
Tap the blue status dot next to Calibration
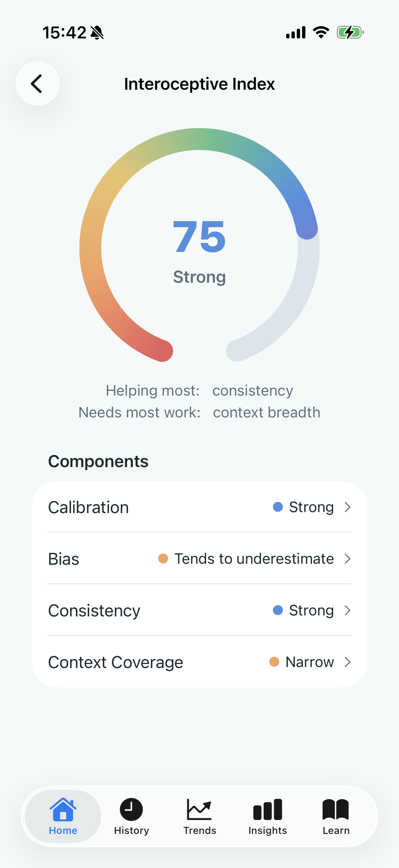click(x=278, y=507)
